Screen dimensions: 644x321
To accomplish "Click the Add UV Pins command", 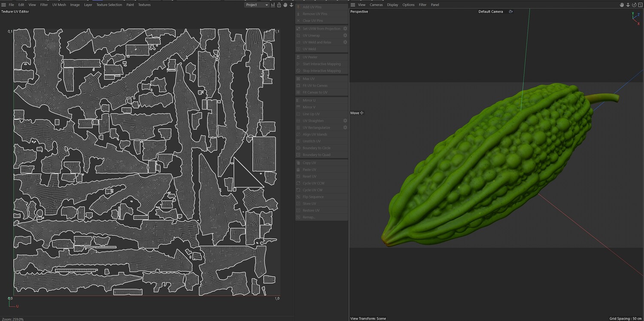I will 322,7.
